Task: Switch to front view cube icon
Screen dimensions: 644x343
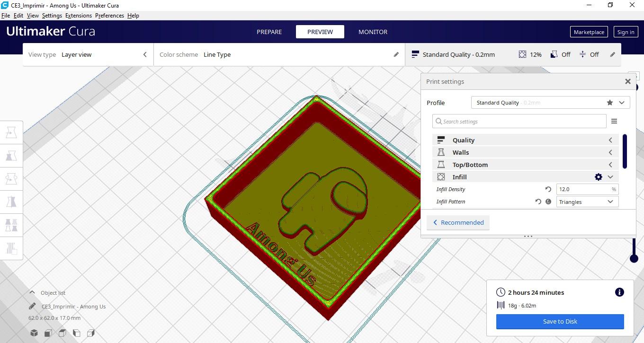Action: tap(48, 333)
